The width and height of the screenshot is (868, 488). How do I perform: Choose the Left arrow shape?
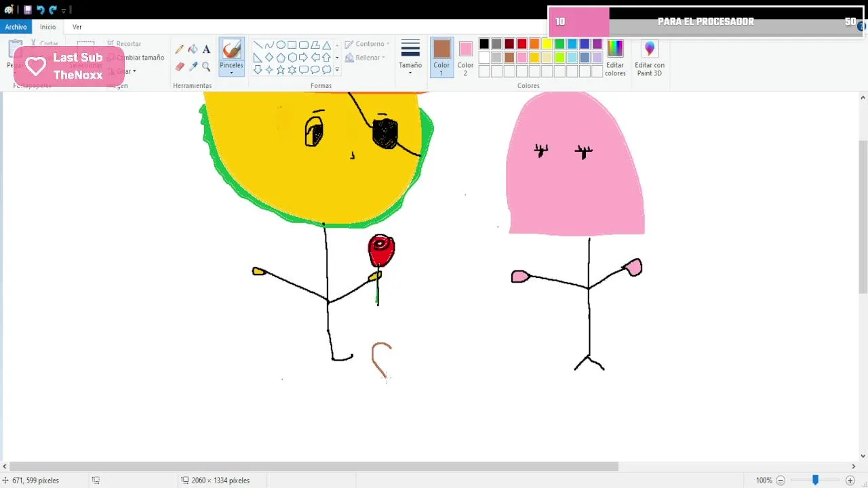(315, 58)
